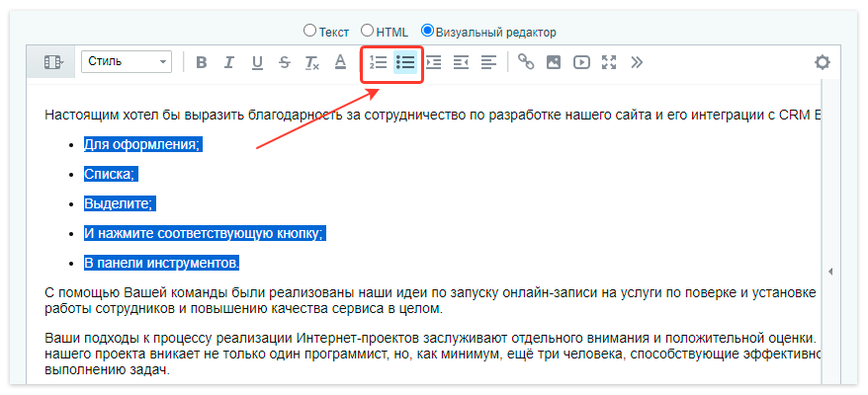Toggle the bulleted list button
The width and height of the screenshot is (868, 395).
point(405,62)
